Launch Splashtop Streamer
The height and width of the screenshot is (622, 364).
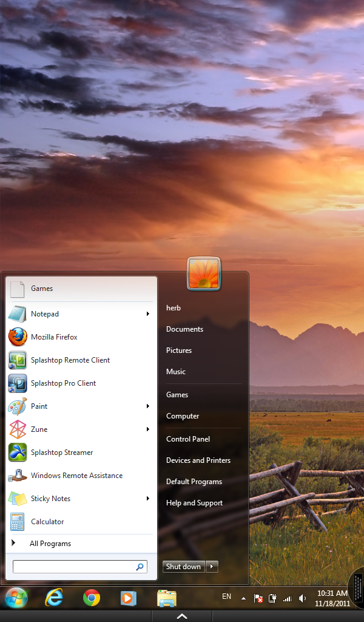tap(62, 453)
